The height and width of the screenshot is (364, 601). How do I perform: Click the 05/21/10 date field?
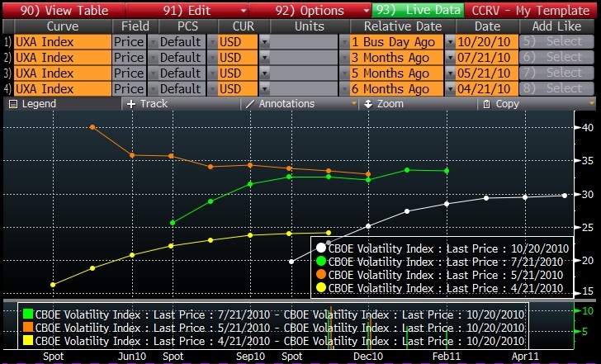[x=487, y=73]
